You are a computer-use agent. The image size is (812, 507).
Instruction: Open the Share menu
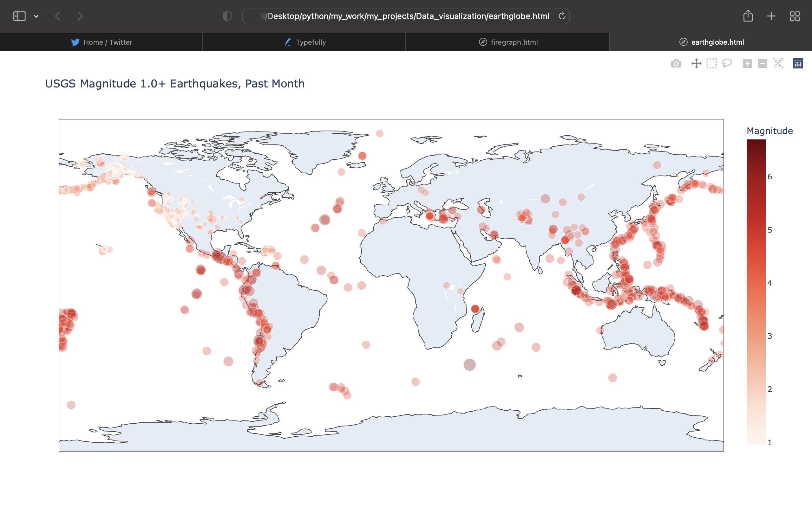coord(748,16)
